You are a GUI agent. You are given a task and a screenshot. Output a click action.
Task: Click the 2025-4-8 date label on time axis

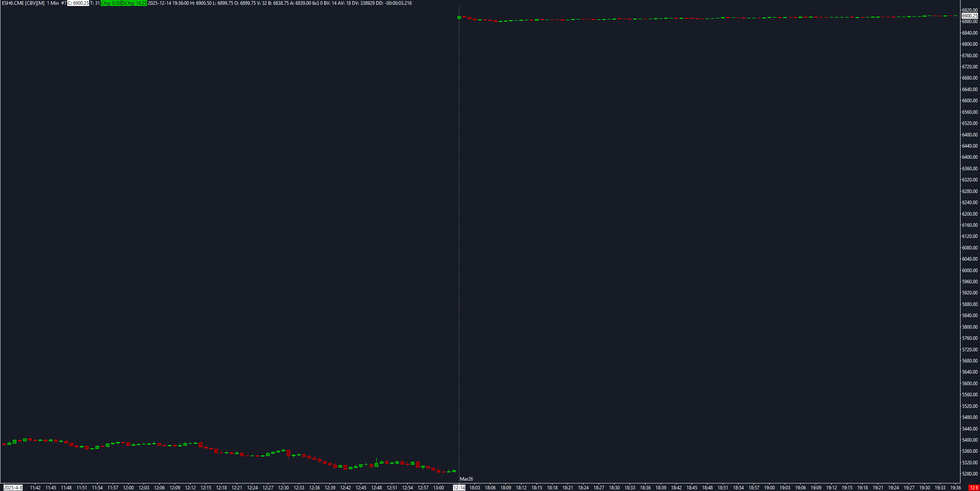point(13,487)
